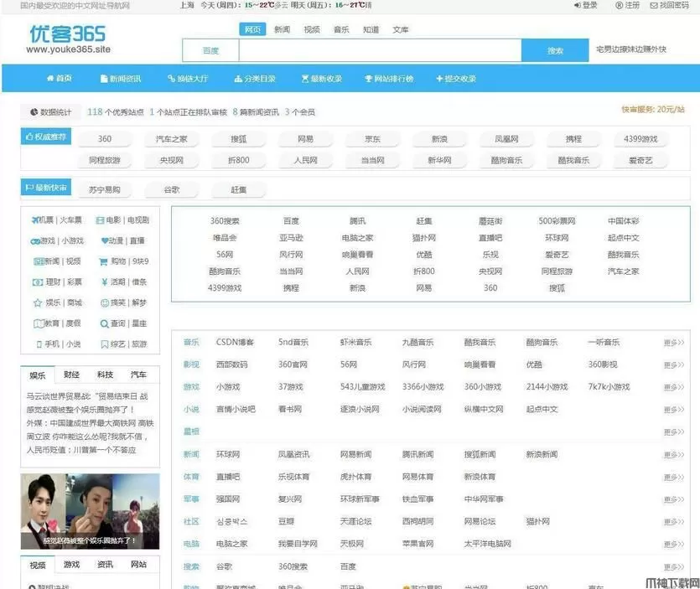700x589 pixels.
Task: Expand 更多>> on the 音乐 row
Action: point(674,343)
